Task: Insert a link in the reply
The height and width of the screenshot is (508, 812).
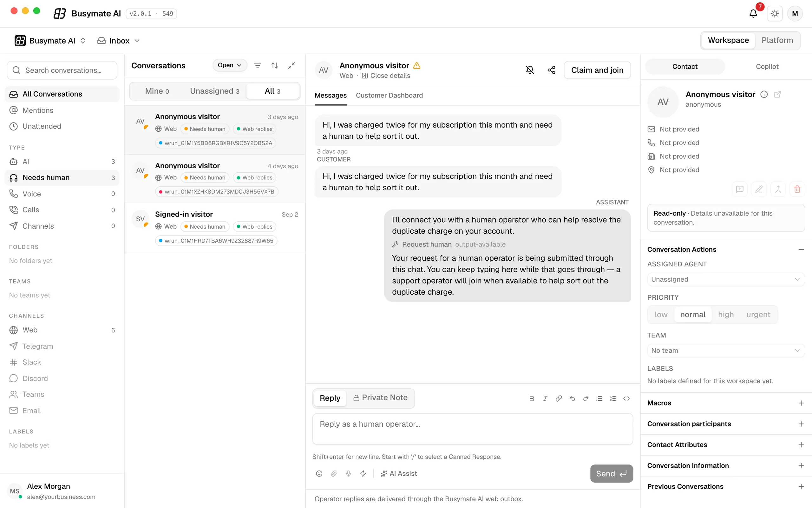Action: 558,398
